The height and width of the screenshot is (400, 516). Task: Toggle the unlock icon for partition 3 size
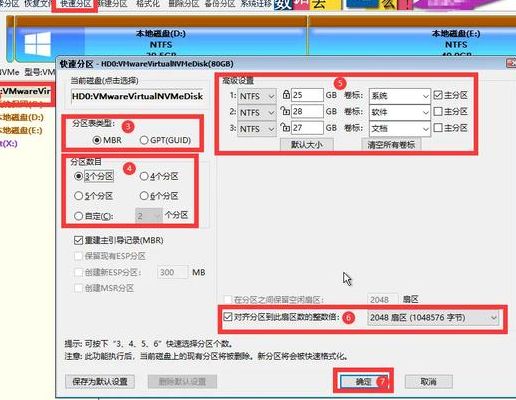[285, 127]
